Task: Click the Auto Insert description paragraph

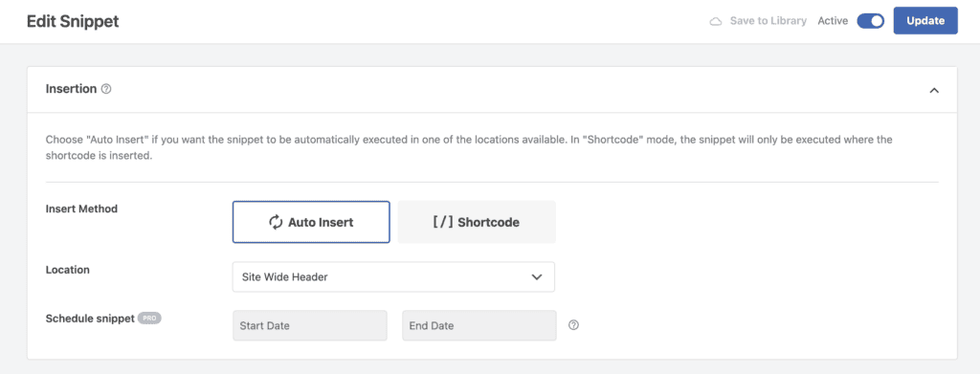Action: (x=469, y=148)
